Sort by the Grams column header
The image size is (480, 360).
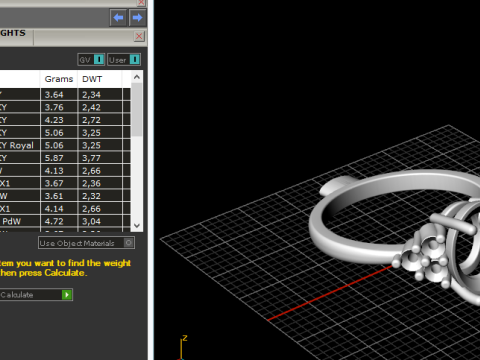click(x=59, y=79)
